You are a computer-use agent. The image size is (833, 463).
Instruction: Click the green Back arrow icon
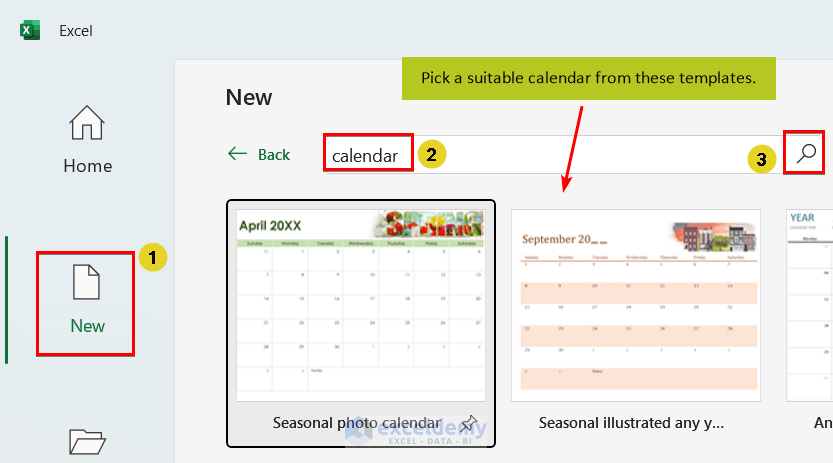237,154
